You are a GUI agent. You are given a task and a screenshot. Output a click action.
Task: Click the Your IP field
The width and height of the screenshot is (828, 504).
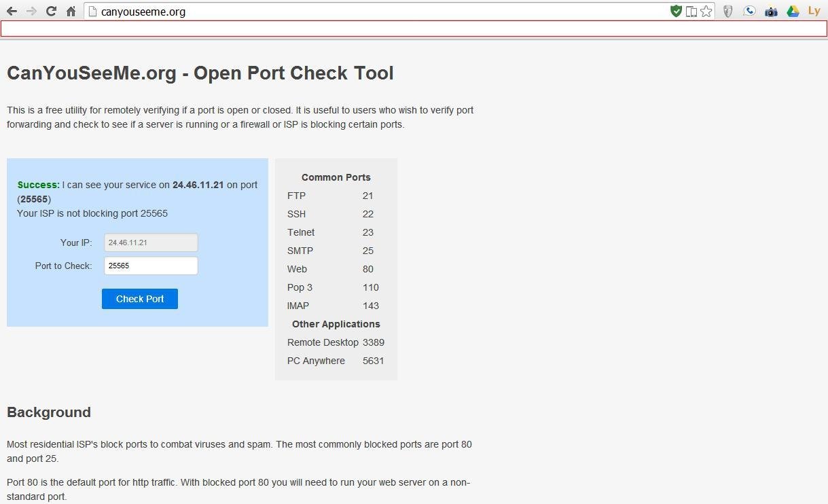click(151, 242)
